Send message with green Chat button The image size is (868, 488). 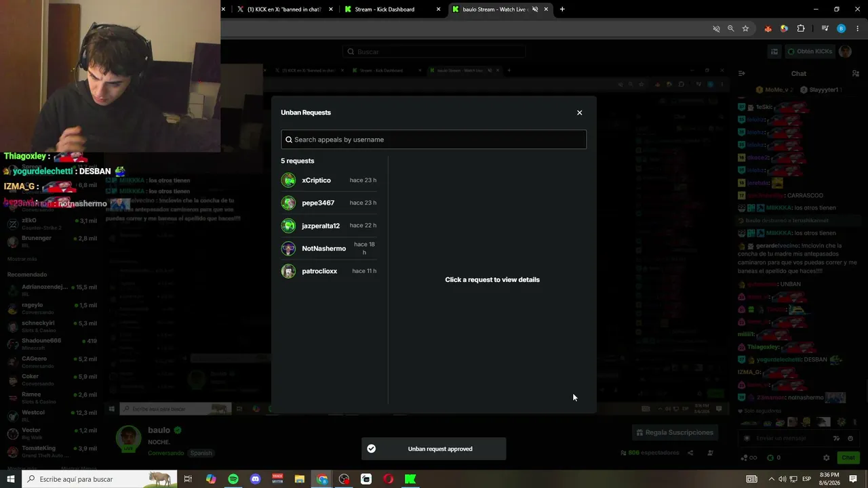click(x=848, y=457)
